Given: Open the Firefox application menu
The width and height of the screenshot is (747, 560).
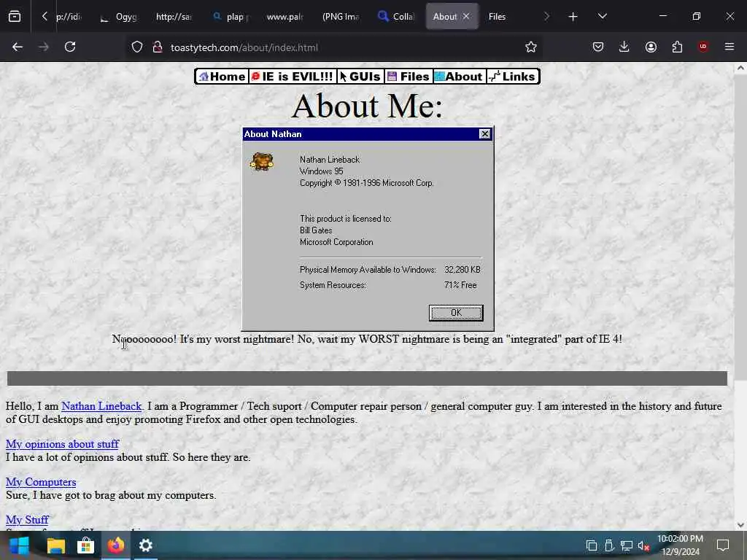Looking at the screenshot, I should (x=729, y=47).
